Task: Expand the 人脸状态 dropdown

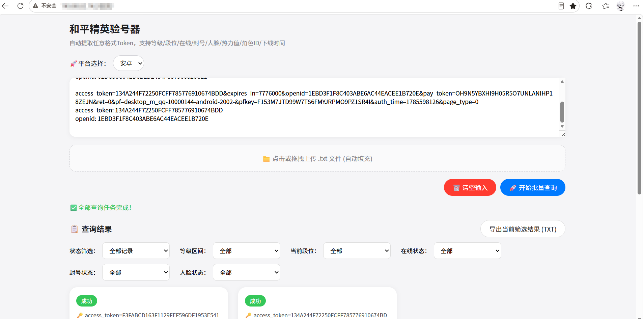Action: coord(247,272)
